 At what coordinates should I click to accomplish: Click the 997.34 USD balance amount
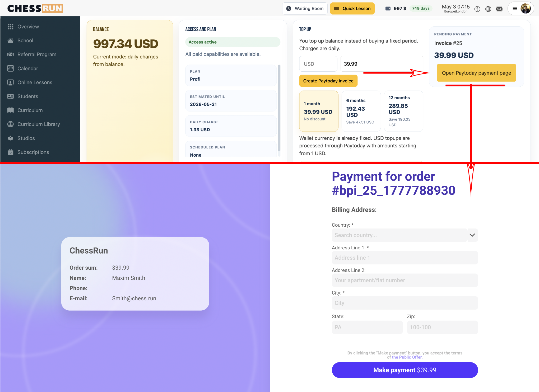pos(126,44)
